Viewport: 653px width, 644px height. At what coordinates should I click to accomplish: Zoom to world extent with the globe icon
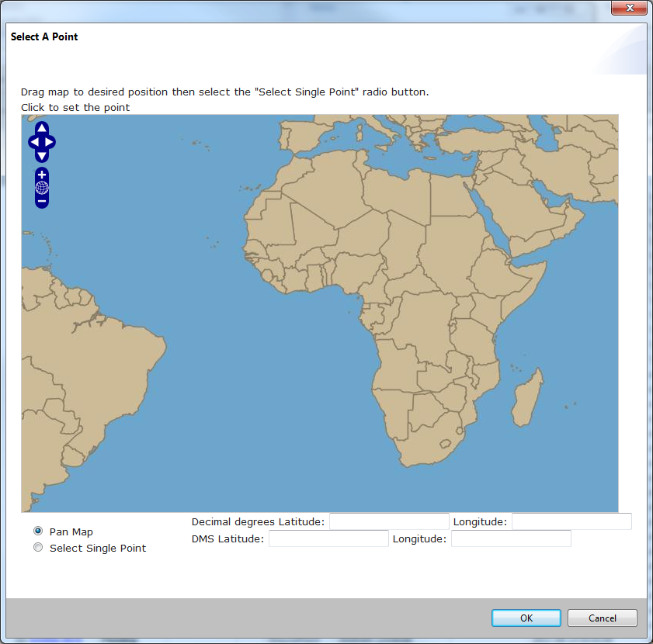[42, 188]
